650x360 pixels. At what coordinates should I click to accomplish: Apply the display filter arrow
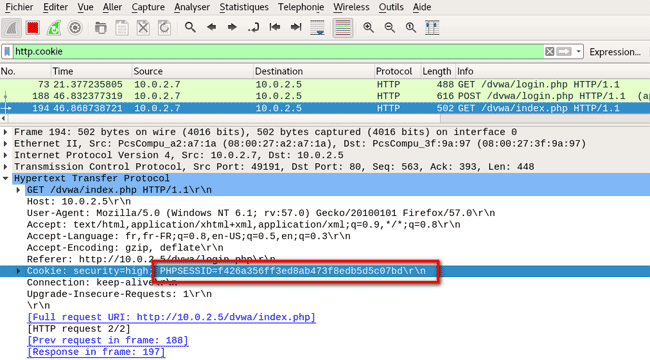pyautogui.click(x=564, y=51)
